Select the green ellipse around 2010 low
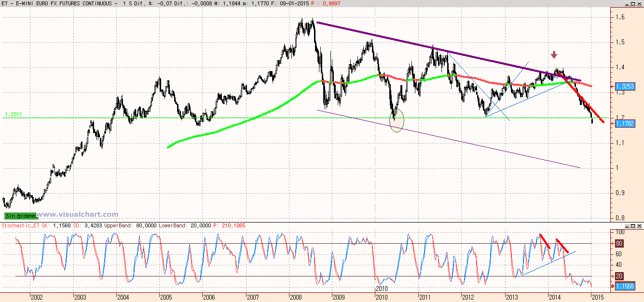The height and width of the screenshot is (302, 644). tap(396, 120)
